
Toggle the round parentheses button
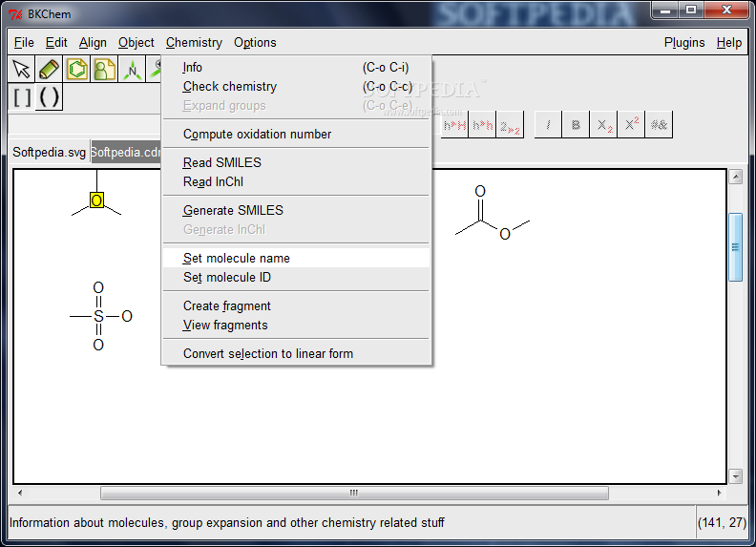[x=50, y=97]
